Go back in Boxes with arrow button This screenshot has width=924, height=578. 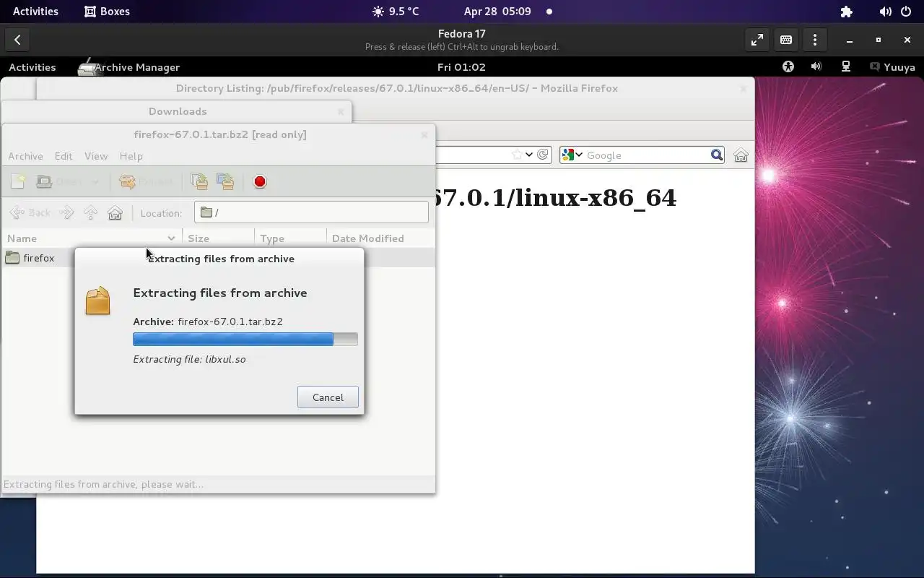click(x=17, y=40)
